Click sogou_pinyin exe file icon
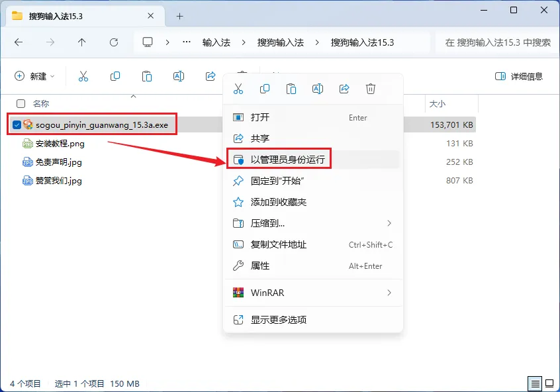560x392 pixels. (28, 124)
